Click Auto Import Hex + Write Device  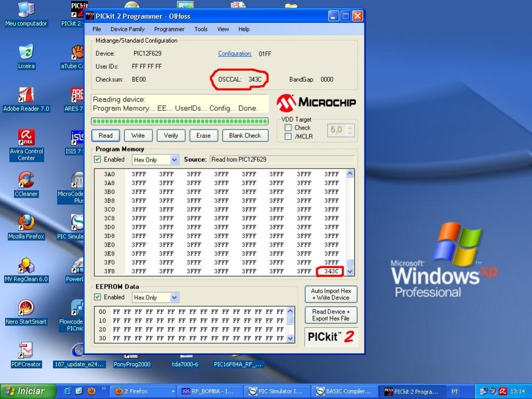pos(331,294)
